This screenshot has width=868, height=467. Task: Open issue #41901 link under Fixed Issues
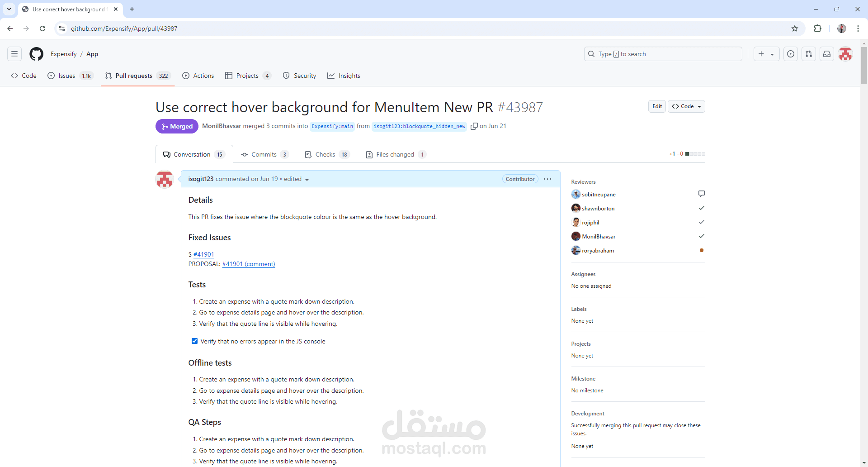[x=203, y=254]
